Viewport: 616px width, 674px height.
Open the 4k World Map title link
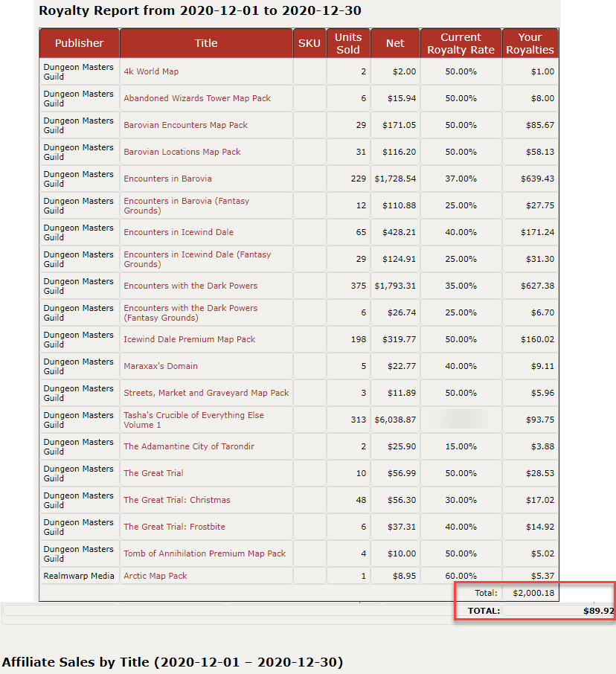coord(151,71)
